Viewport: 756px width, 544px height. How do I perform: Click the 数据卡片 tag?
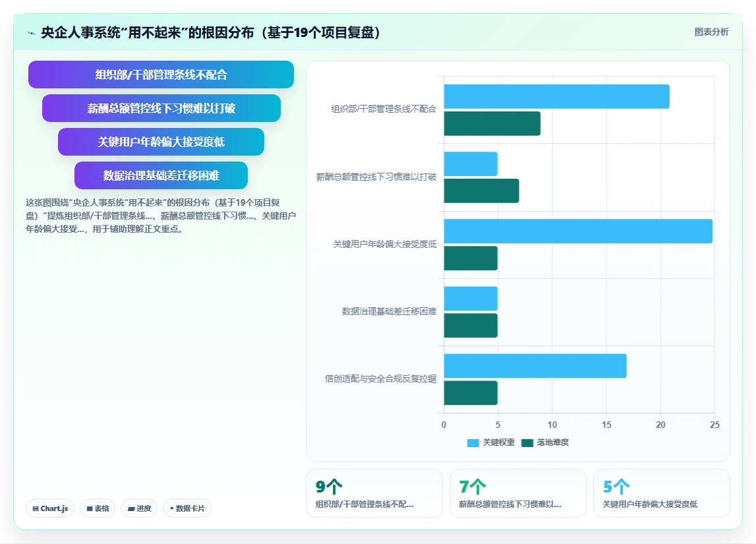tap(187, 508)
